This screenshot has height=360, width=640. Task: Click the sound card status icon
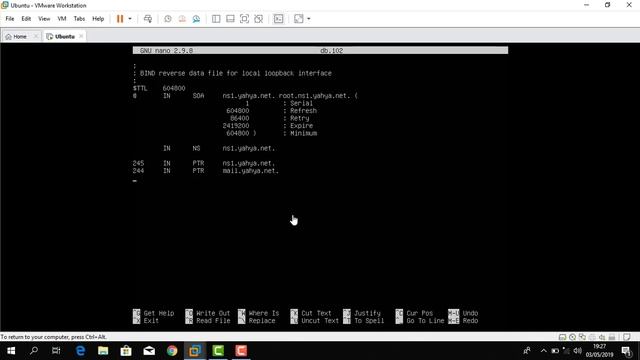tap(602, 337)
